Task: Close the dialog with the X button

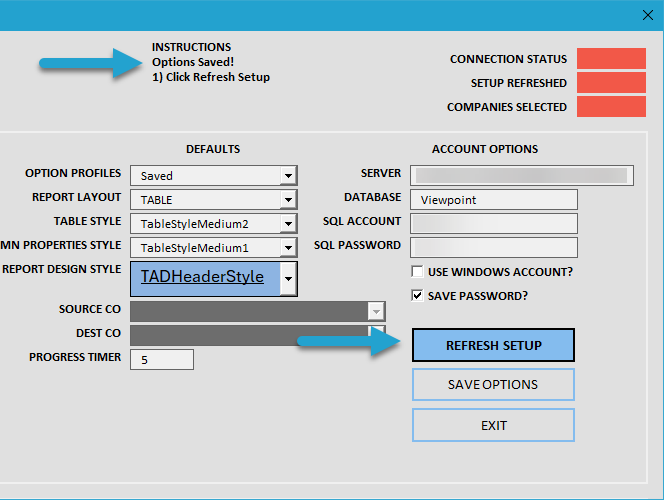Action: coord(647,15)
